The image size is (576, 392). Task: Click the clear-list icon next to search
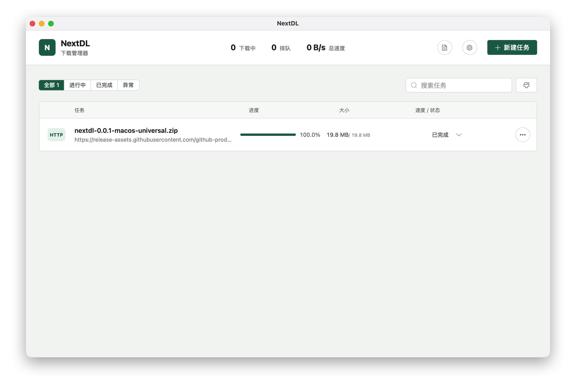click(x=526, y=85)
